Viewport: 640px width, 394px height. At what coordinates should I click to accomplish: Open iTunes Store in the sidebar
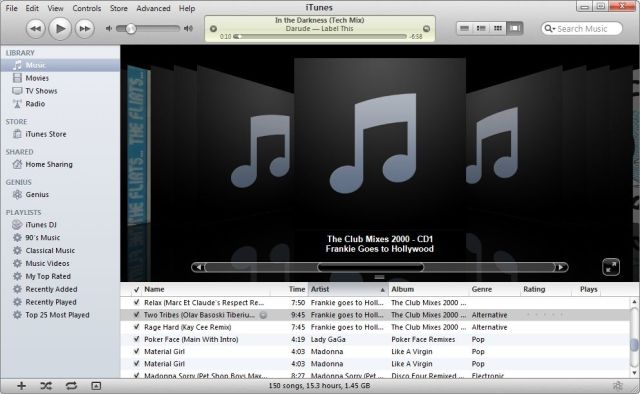(x=46, y=134)
